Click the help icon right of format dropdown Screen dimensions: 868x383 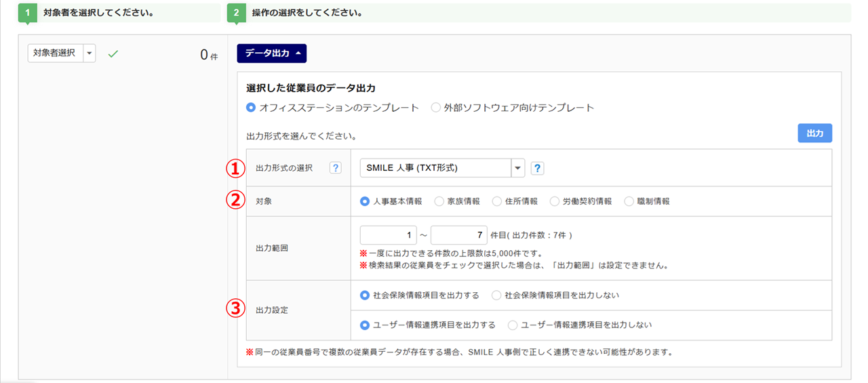point(537,168)
